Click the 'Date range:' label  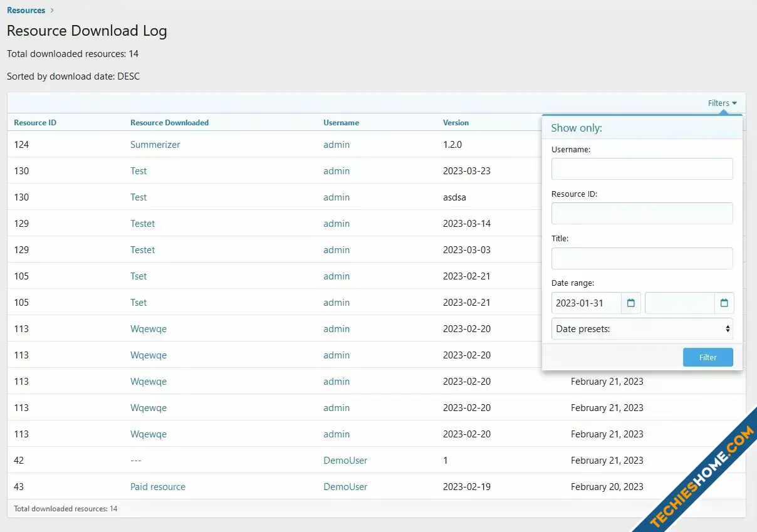click(x=573, y=283)
